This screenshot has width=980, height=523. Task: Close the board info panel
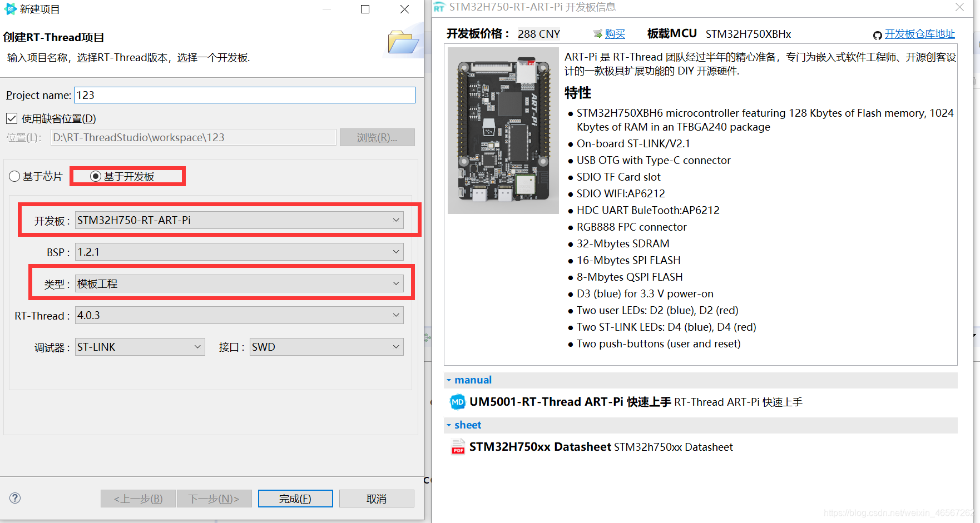tap(959, 7)
